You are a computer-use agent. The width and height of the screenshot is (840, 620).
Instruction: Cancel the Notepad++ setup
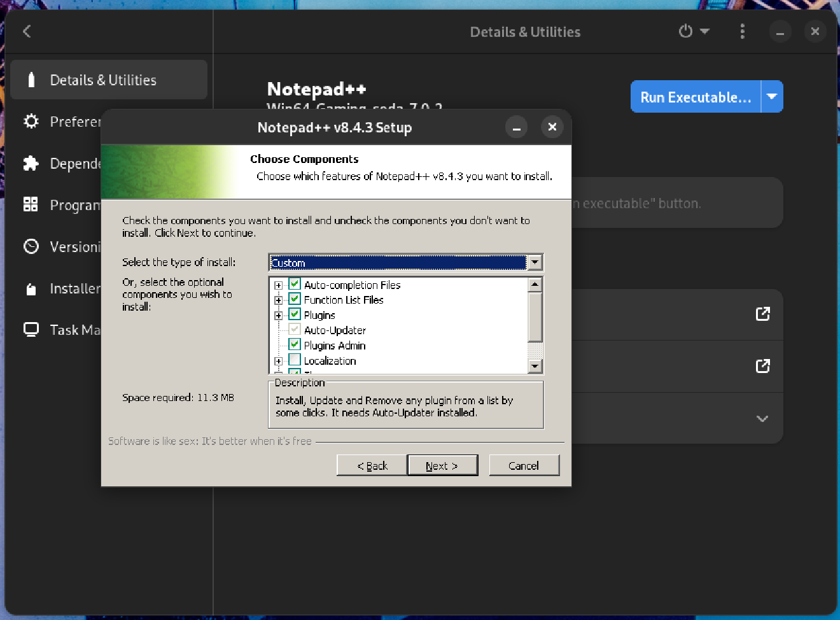pyautogui.click(x=524, y=465)
